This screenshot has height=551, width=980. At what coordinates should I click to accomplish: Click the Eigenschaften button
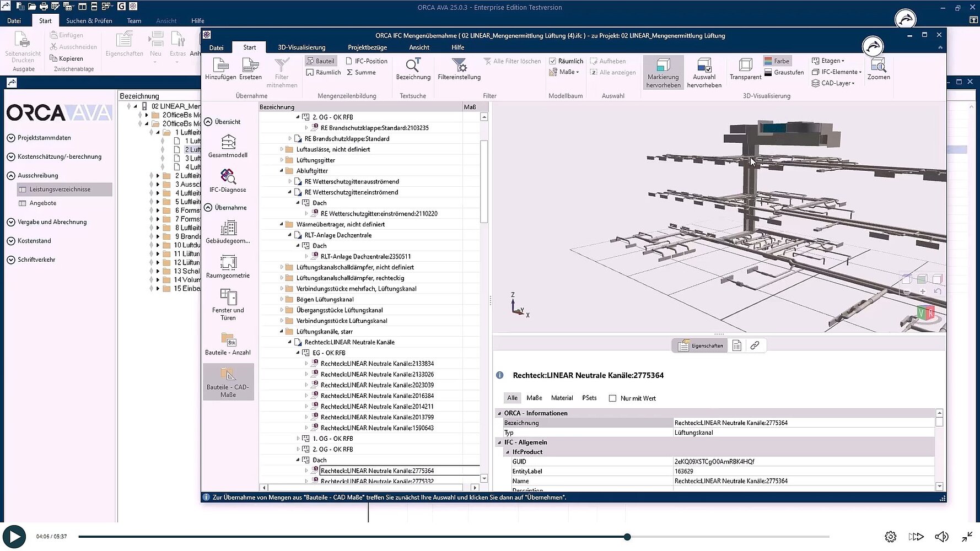pyautogui.click(x=700, y=345)
